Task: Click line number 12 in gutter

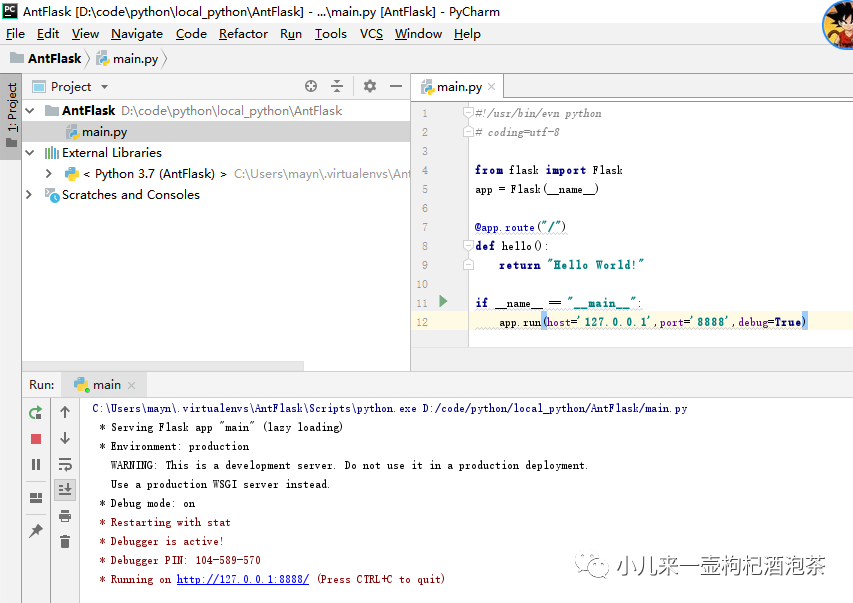Action: (422, 322)
